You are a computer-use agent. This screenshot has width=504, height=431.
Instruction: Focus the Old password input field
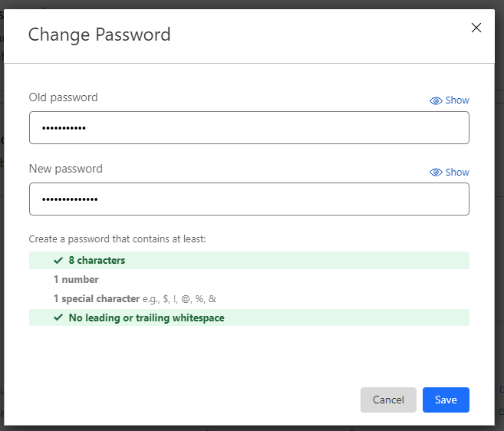249,128
